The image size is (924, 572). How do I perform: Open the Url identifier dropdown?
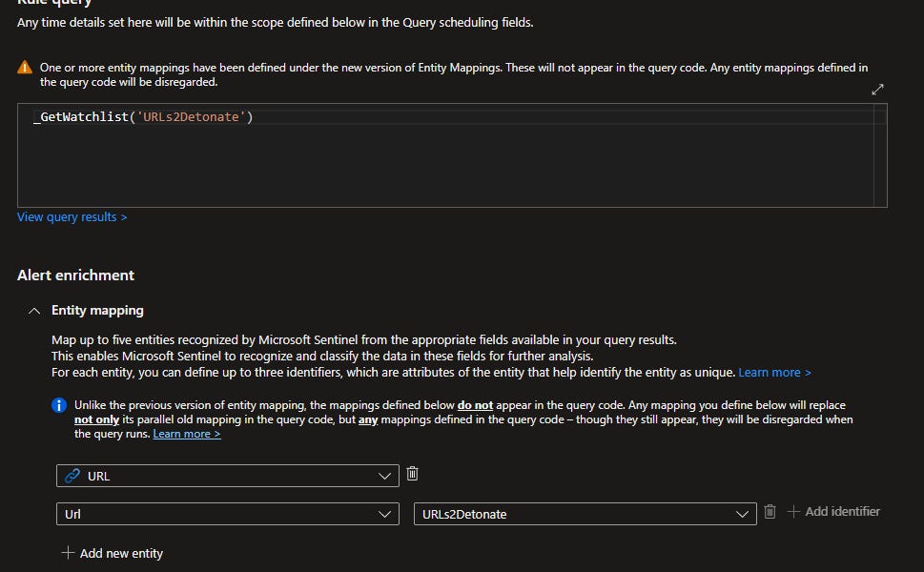point(384,512)
